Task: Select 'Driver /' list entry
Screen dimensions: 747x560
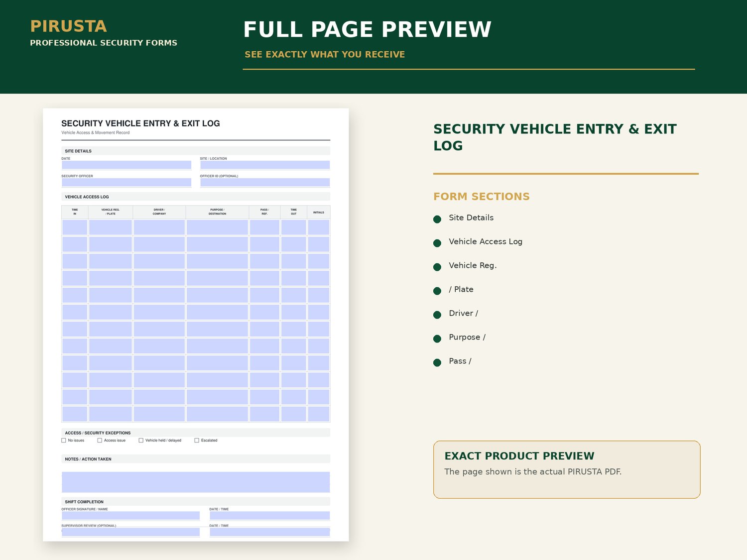Action: 463,313
